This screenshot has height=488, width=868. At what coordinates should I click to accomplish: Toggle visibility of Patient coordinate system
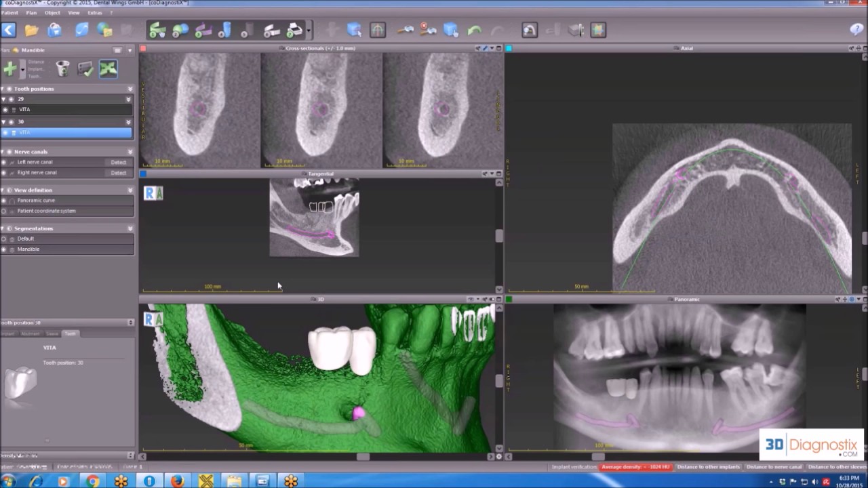pyautogui.click(x=4, y=211)
